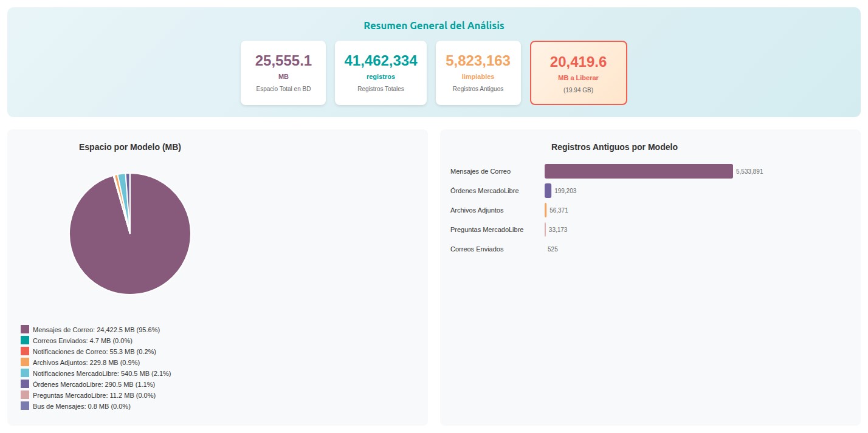Click the 'Archivos Adjuntos' bar chart label

(477, 211)
